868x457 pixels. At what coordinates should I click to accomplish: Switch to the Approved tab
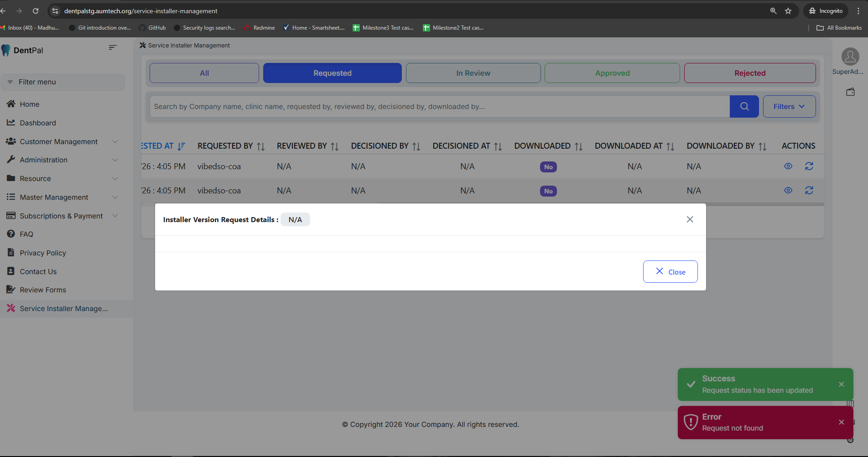612,73
